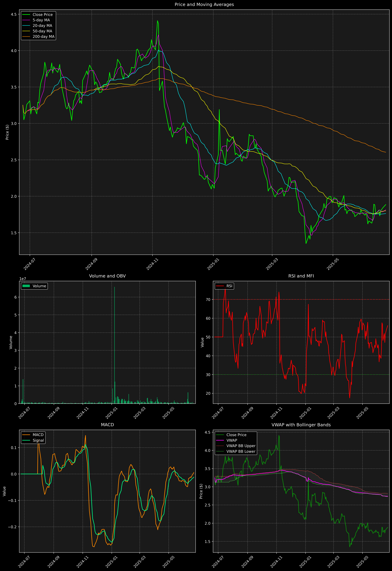Click y-axis tick "70" on RSI chart
Image resolution: width=392 pixels, height=571 pixels.
(x=208, y=299)
